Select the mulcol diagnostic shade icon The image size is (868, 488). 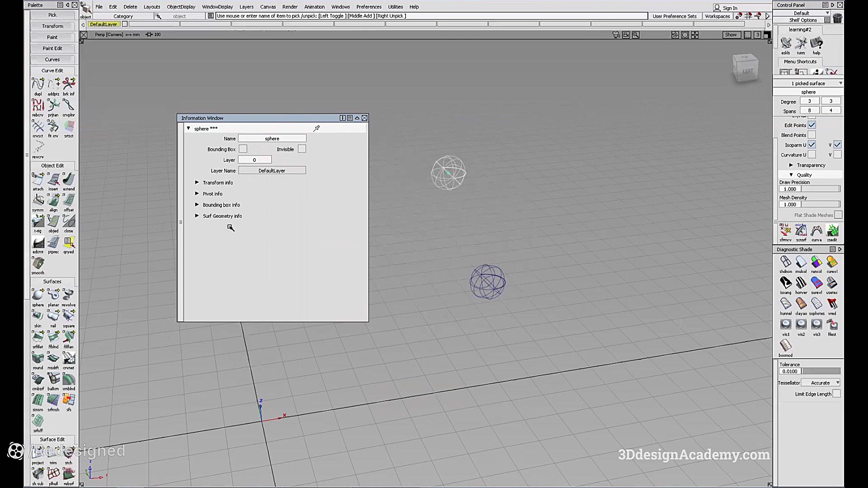point(801,262)
